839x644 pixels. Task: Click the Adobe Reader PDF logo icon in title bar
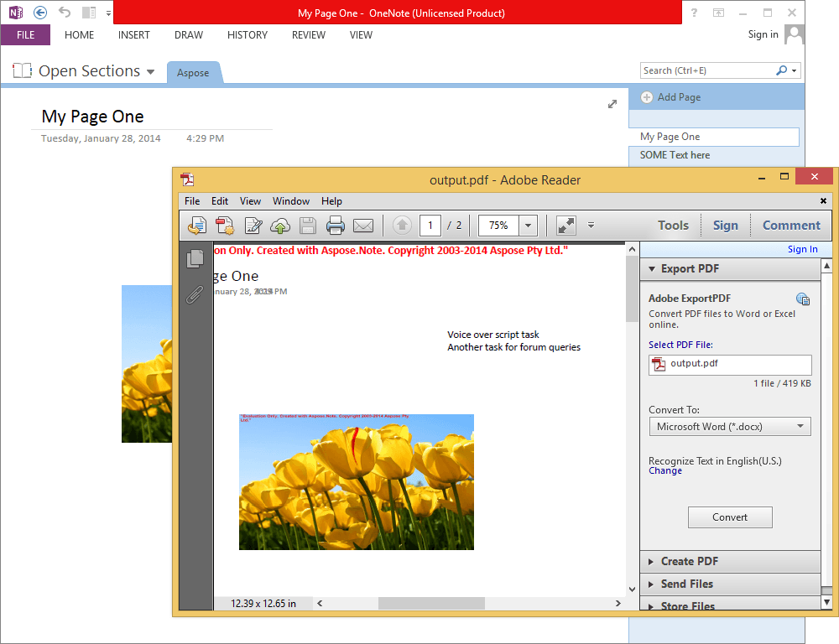pyautogui.click(x=187, y=179)
